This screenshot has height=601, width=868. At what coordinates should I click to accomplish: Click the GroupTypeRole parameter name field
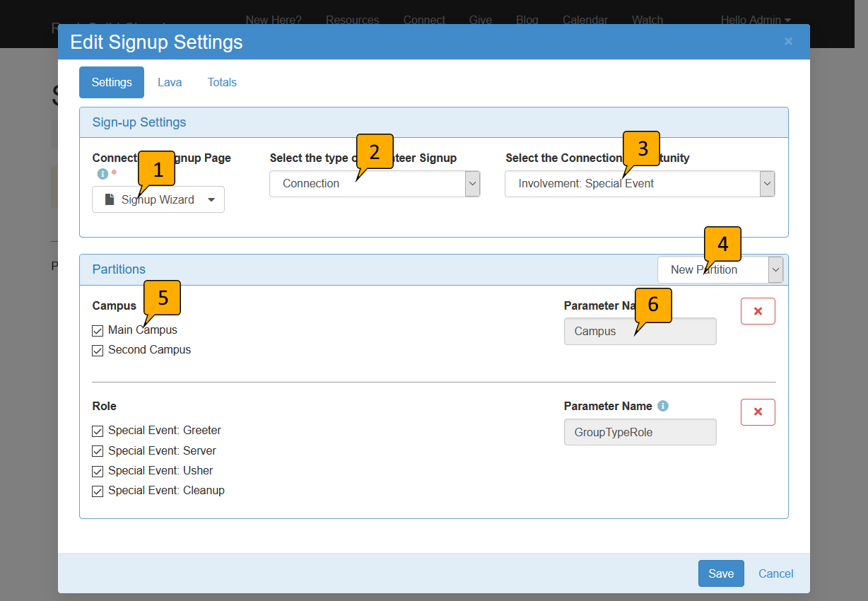tap(640, 432)
